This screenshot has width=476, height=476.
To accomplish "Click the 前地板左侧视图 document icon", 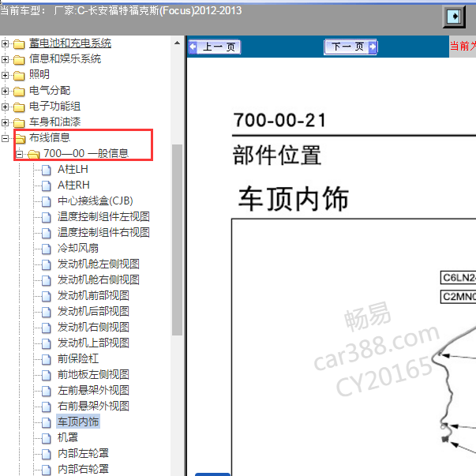I will pos(46,375).
